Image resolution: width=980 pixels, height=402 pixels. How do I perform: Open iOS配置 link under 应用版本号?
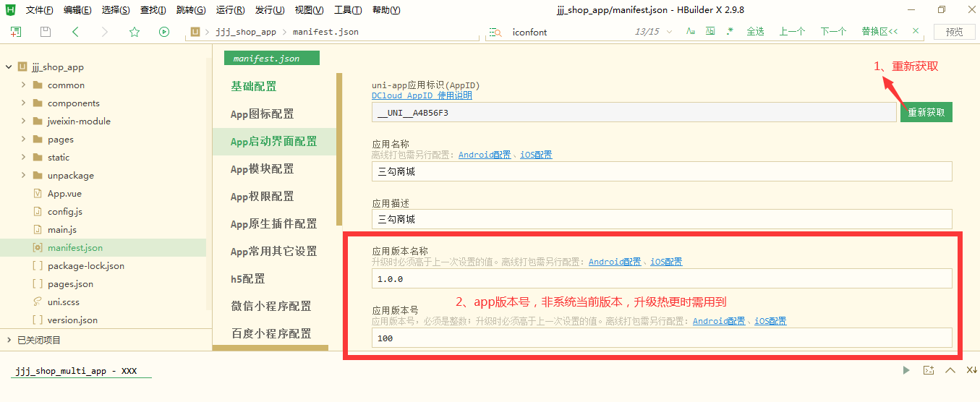770,321
